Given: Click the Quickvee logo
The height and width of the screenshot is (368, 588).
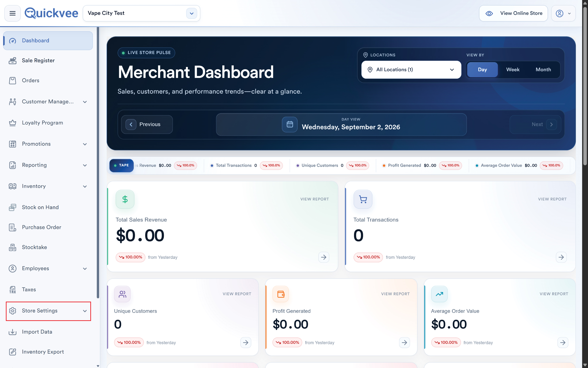Looking at the screenshot, I should click(x=51, y=13).
